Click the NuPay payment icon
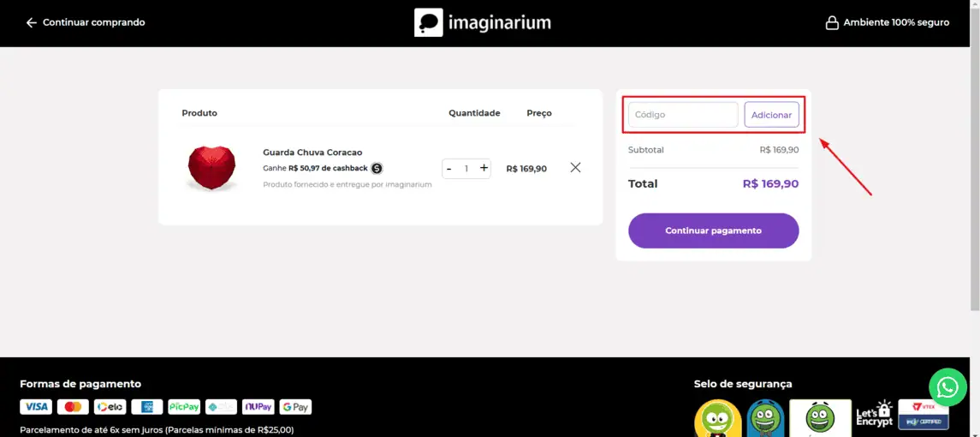 tap(258, 407)
